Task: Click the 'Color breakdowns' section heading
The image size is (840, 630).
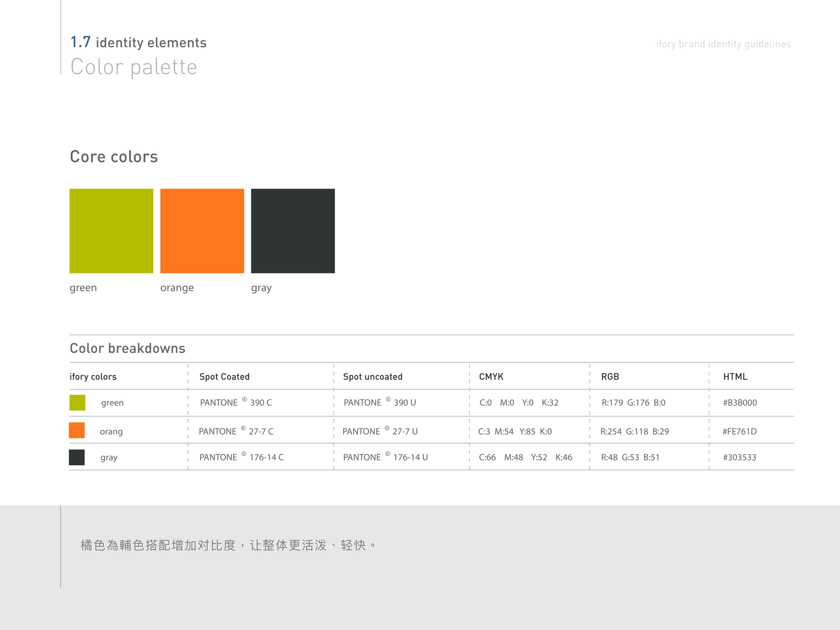Action: pos(128,348)
